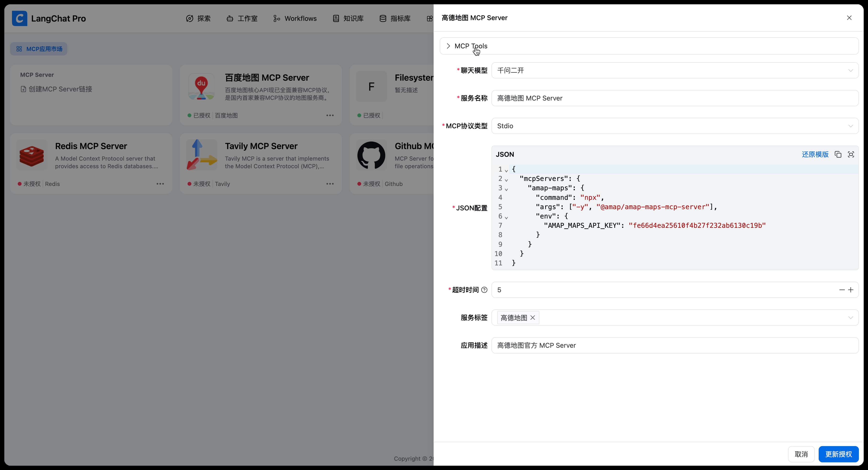The height and width of the screenshot is (470, 868).
Task: Click the Tavily MCP Server title
Action: pos(261,146)
